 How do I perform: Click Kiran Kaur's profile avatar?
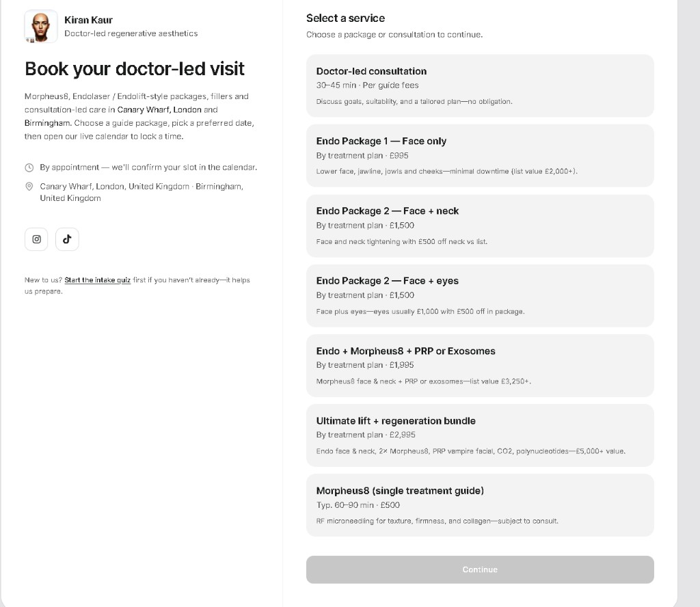(x=40, y=27)
